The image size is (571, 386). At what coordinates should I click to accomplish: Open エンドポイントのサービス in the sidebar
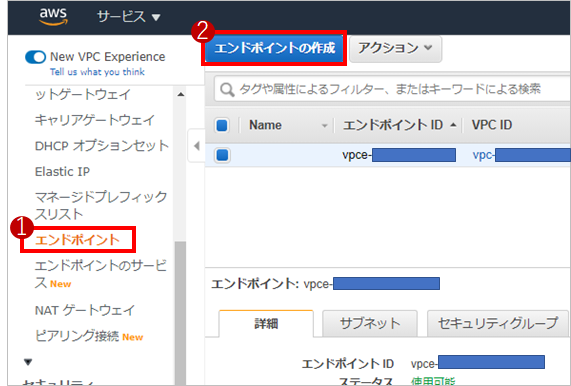pos(101,275)
